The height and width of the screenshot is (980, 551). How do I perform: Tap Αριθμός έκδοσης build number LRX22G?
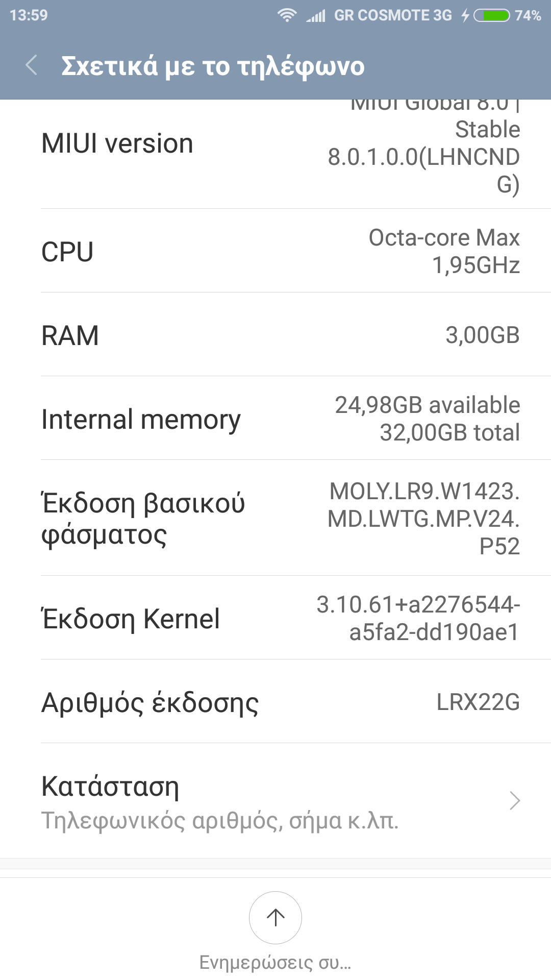tap(275, 702)
